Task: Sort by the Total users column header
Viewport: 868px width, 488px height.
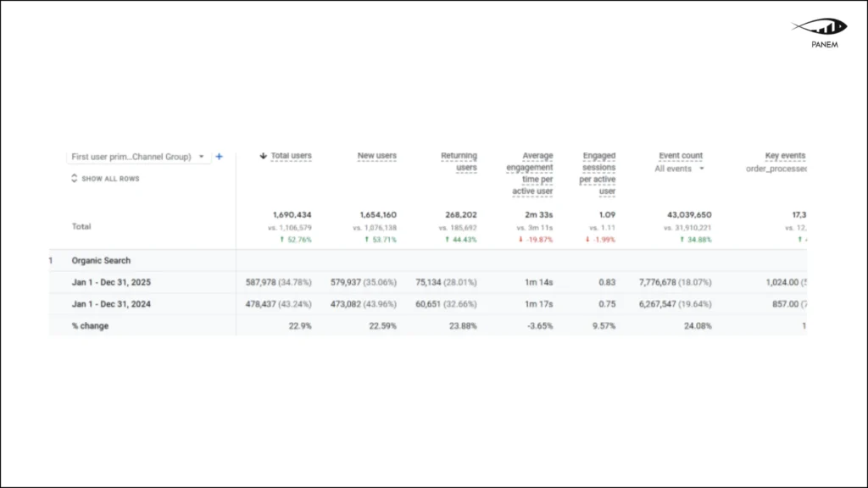Action: (x=292, y=156)
